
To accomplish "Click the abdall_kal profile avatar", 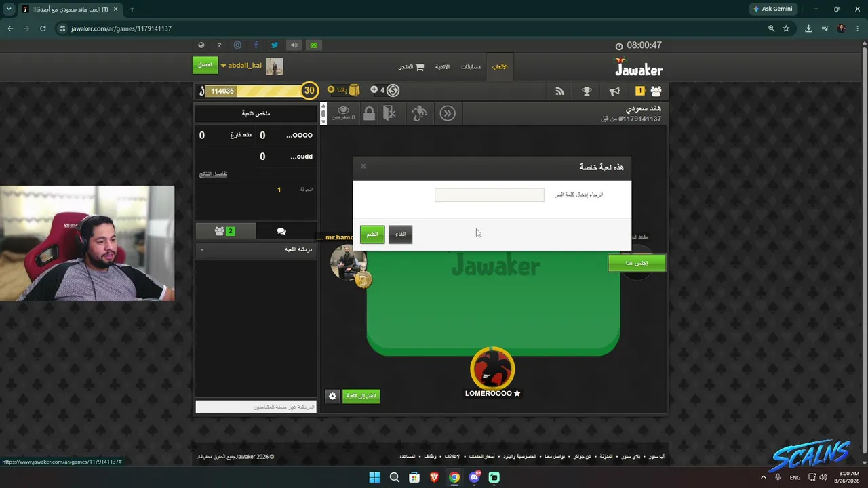I will click(274, 66).
